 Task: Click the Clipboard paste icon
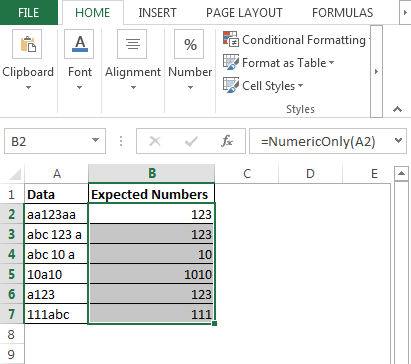[27, 44]
